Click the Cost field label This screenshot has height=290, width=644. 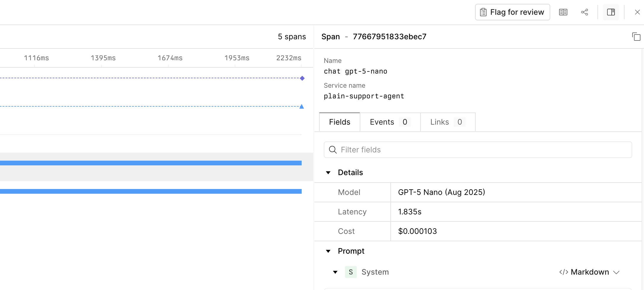tap(346, 231)
